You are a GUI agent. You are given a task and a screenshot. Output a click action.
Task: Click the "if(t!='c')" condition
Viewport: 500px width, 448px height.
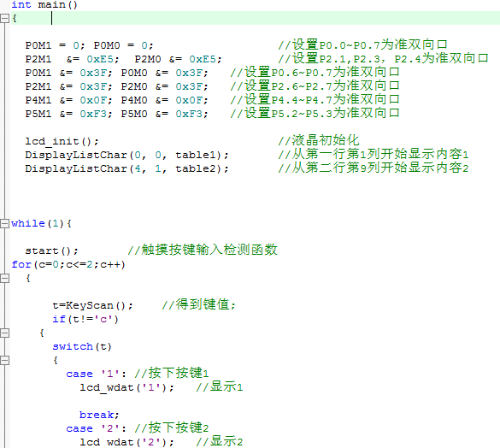(x=85, y=319)
